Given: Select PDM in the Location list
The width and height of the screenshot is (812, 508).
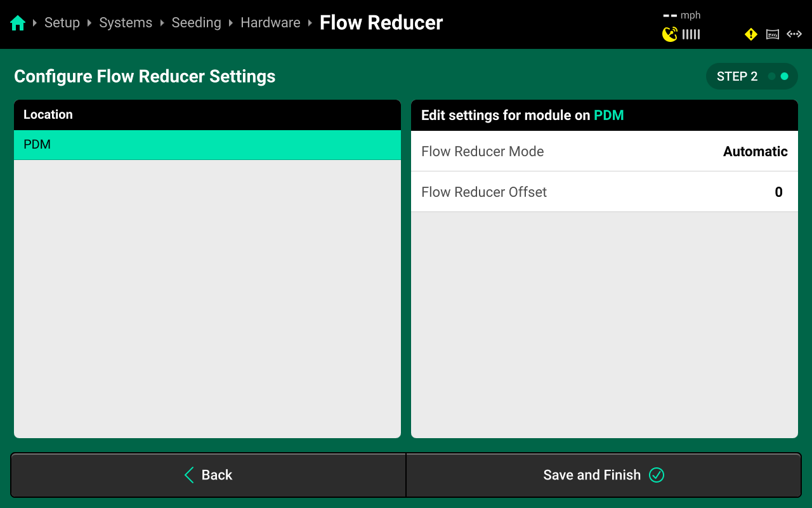Looking at the screenshot, I should 207,145.
